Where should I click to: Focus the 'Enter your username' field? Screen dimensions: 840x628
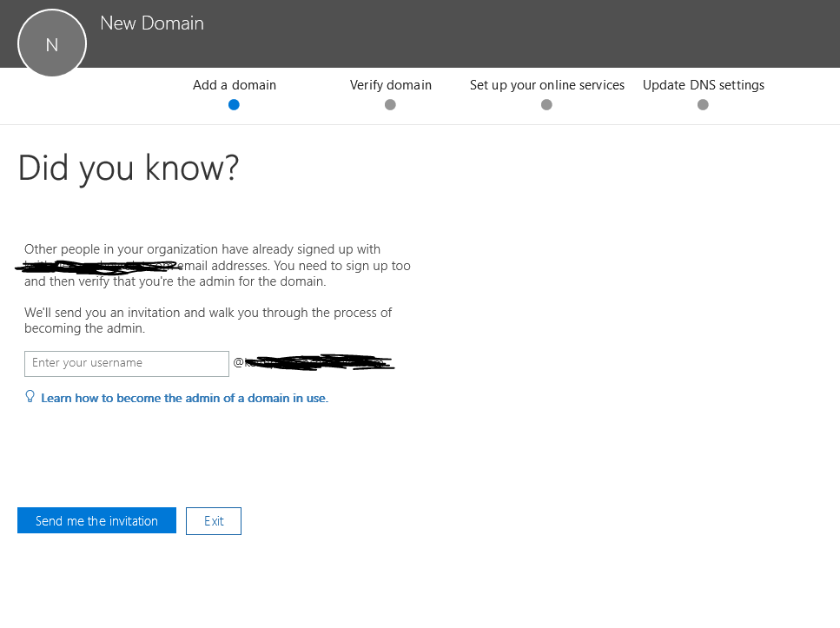[127, 364]
